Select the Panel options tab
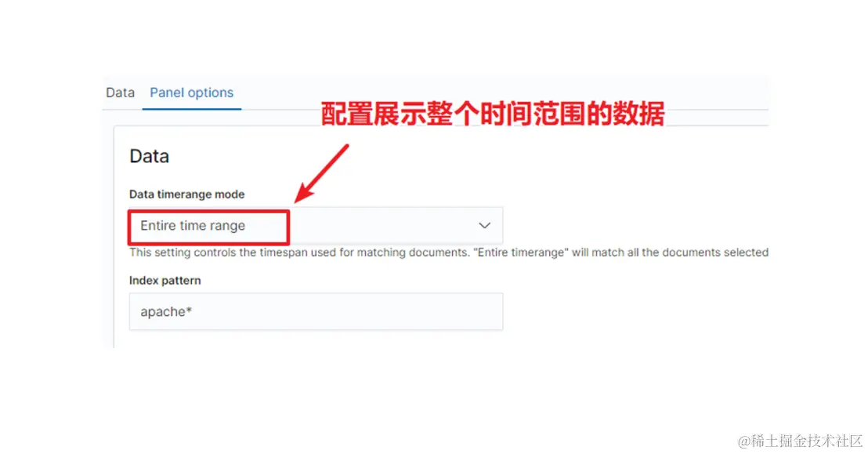868x454 pixels. click(x=191, y=93)
